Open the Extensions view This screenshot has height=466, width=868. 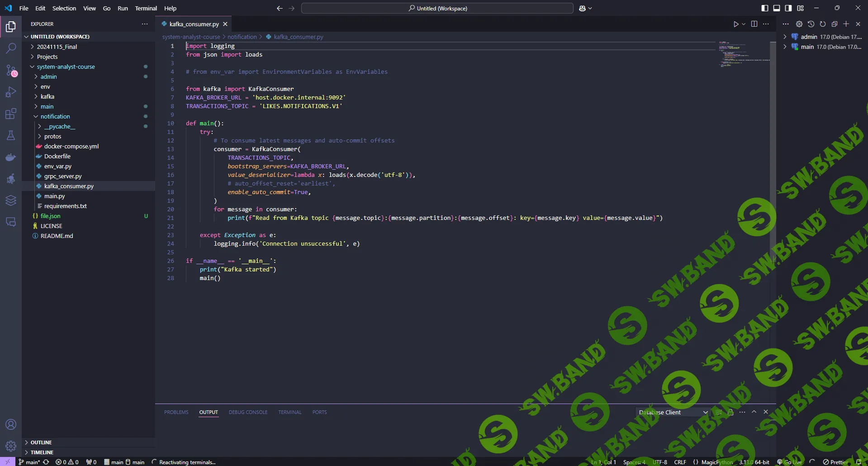[x=11, y=114]
